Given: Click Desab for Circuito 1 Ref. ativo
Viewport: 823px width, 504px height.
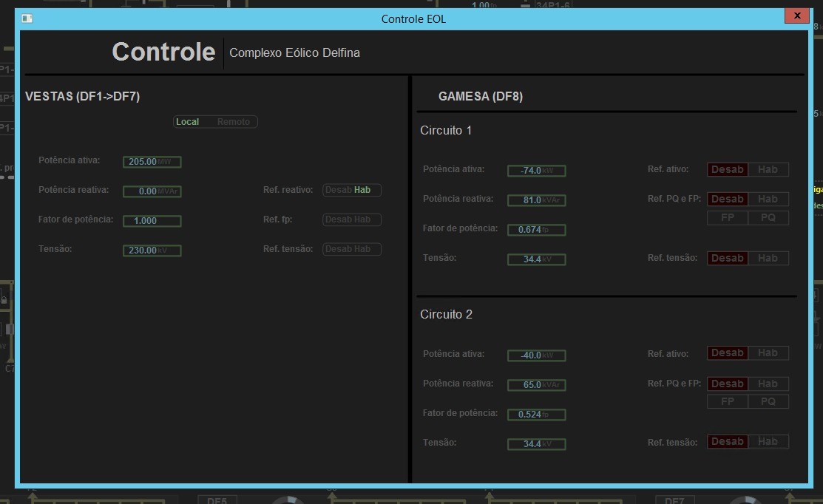Looking at the screenshot, I should [x=728, y=169].
